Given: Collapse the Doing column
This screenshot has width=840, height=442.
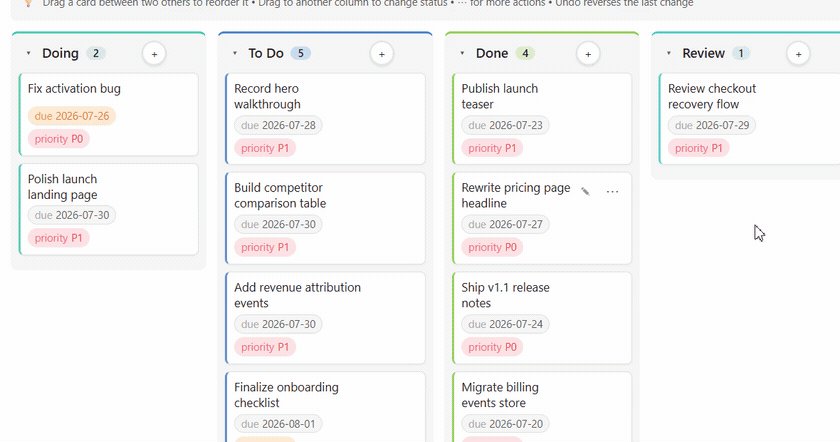Looking at the screenshot, I should tap(28, 53).
